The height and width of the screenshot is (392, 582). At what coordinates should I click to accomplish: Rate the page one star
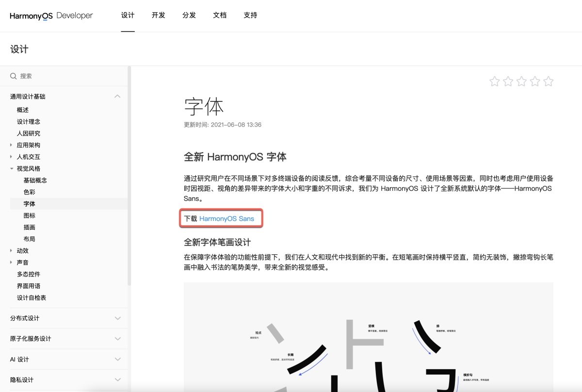click(x=494, y=81)
